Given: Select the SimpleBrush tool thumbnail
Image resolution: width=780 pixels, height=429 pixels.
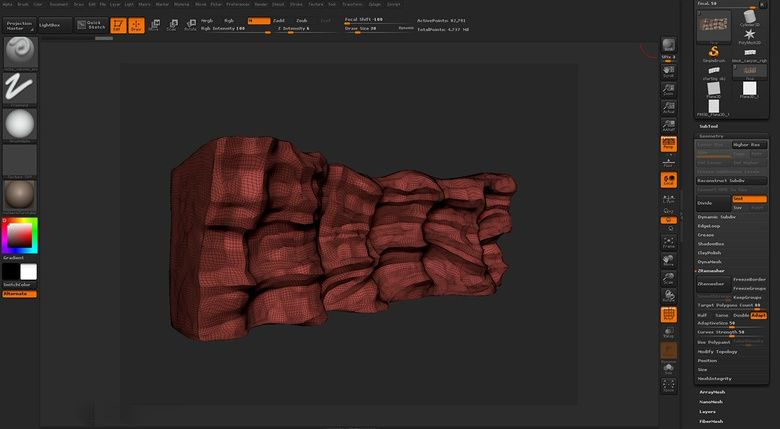Looking at the screenshot, I should point(715,52).
